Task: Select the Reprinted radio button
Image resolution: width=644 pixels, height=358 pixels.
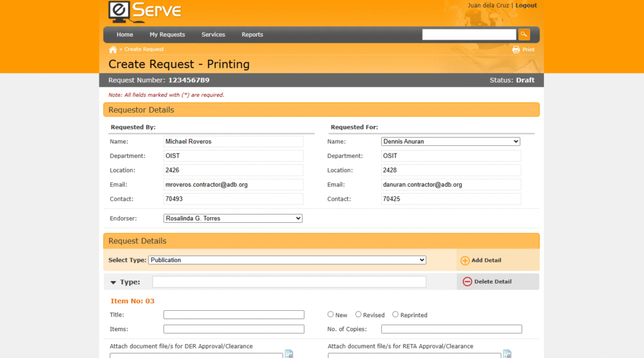Action: pyautogui.click(x=396, y=315)
